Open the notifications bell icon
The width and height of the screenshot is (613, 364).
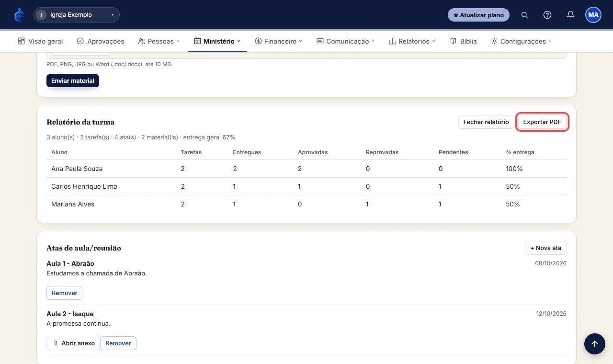(570, 15)
